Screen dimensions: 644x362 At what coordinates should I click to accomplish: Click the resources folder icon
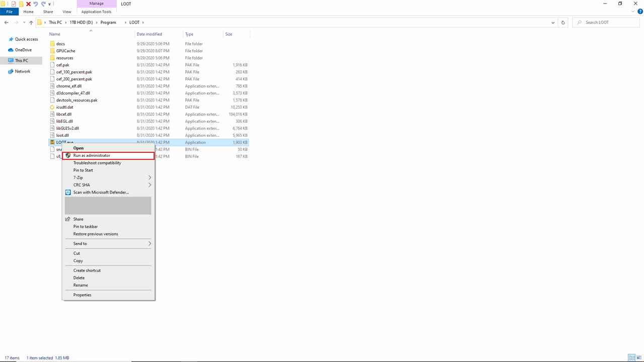(x=52, y=58)
